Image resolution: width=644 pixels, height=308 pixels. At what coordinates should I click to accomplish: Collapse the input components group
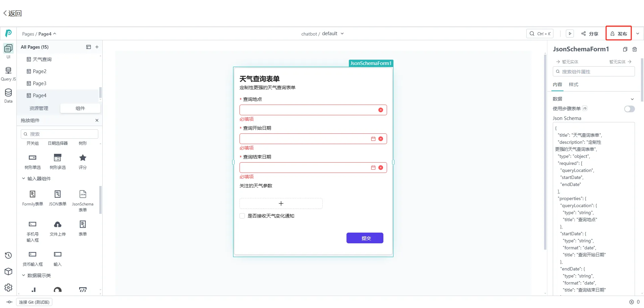23,179
